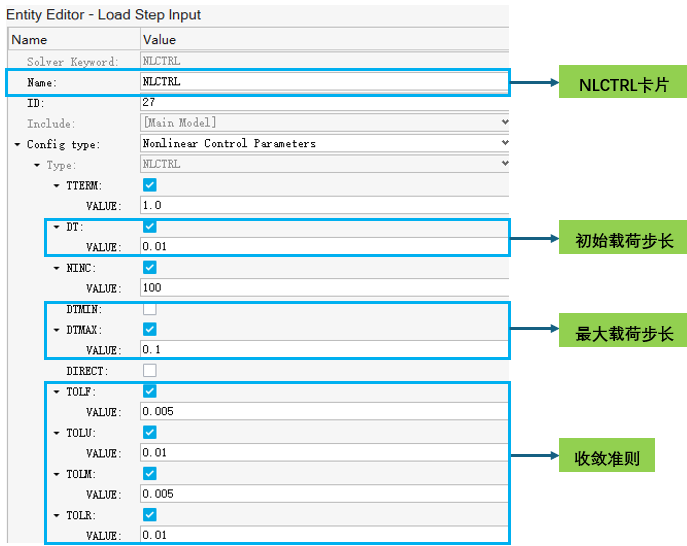Screen dimensions: 687x546
Task: Edit the NINC value field 100
Action: [x=325, y=287]
